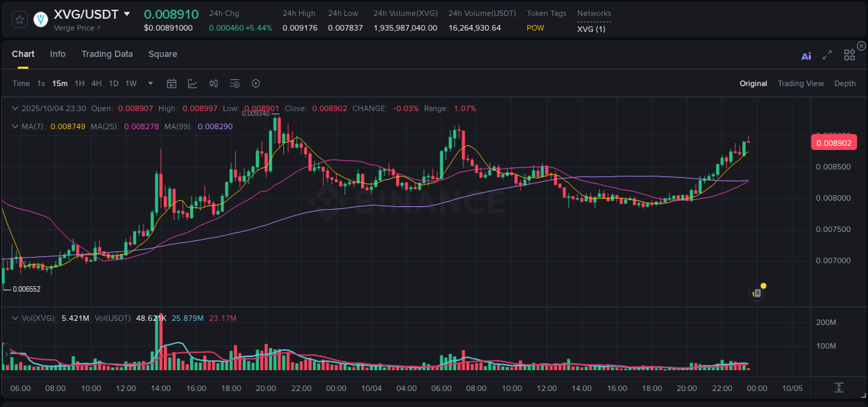Expand the chart to fullscreen
868x407 pixels.
827,56
